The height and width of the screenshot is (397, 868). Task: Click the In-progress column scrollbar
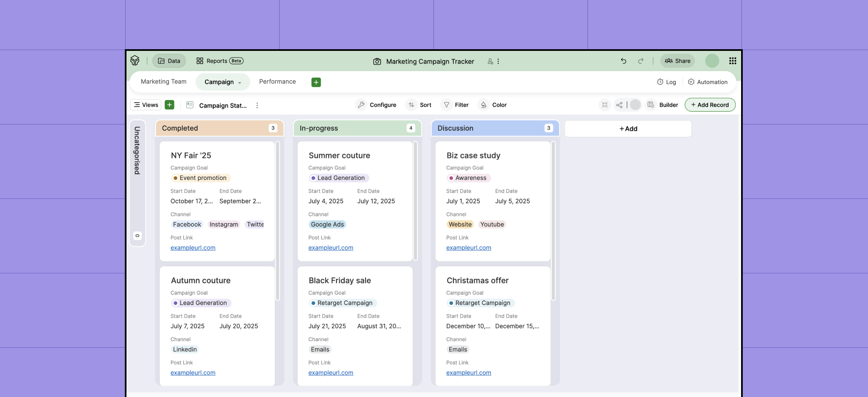click(x=415, y=201)
